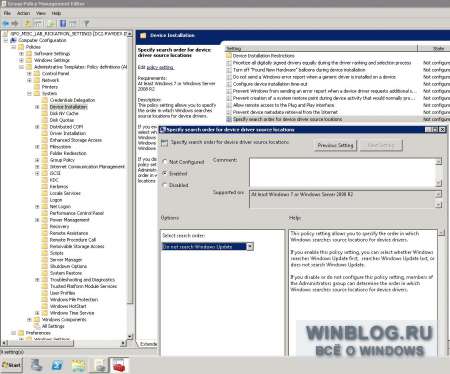Select the Not Configured radio button
Viewport: 450px width, 374px height.
(x=165, y=162)
